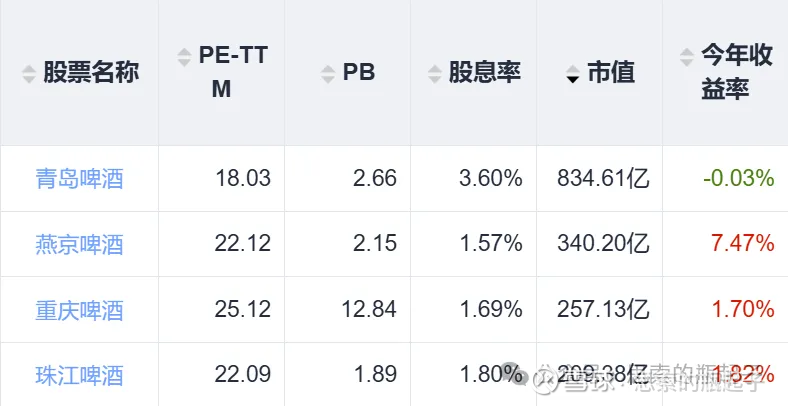
Task: Sort by 市值 header label
Action: (x=611, y=73)
